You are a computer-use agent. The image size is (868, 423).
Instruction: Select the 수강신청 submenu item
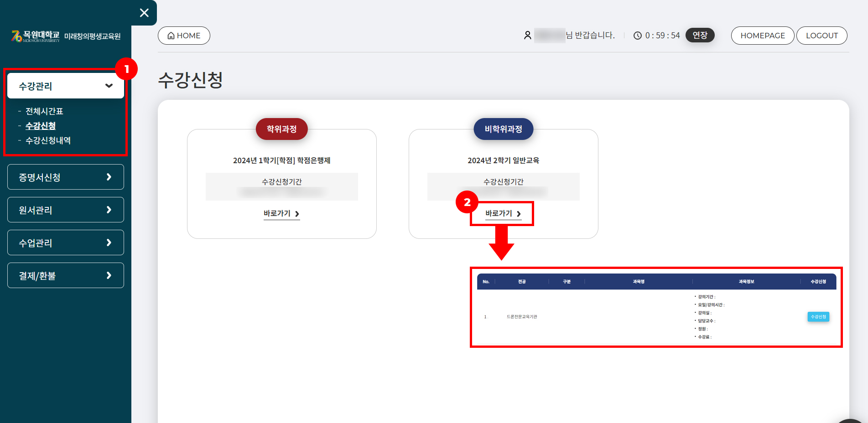coord(41,126)
